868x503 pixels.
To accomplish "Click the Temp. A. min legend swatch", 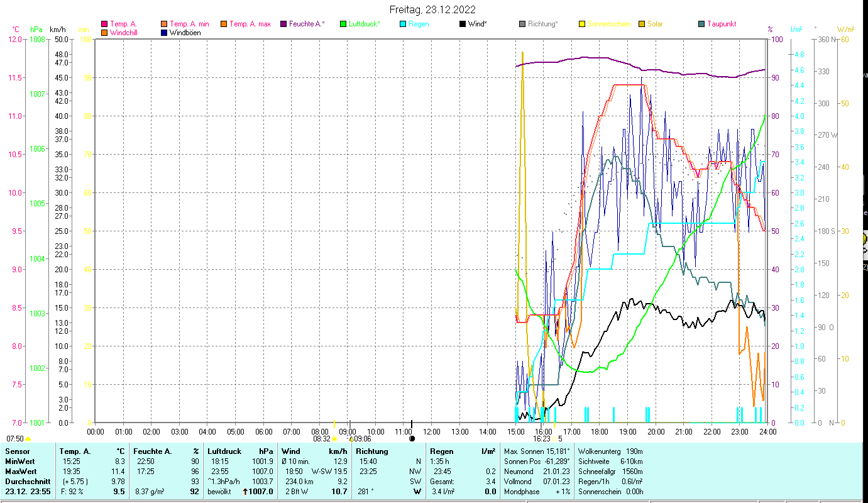I will (165, 24).
